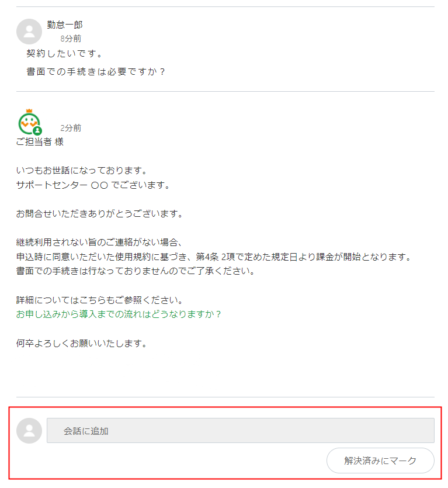448x488 pixels.
Task: Click the サポートセンター 〇〇 でございます line
Action: [x=93, y=185]
